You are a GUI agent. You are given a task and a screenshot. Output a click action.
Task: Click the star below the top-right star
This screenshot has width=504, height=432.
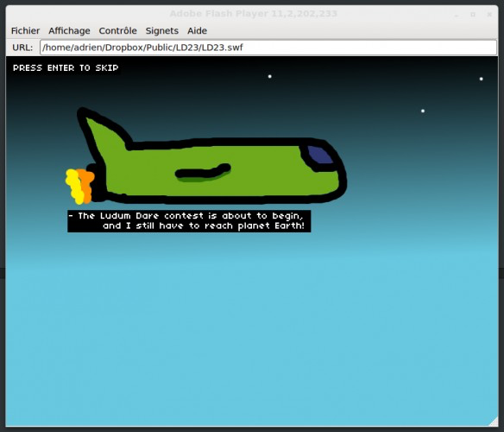pos(423,111)
